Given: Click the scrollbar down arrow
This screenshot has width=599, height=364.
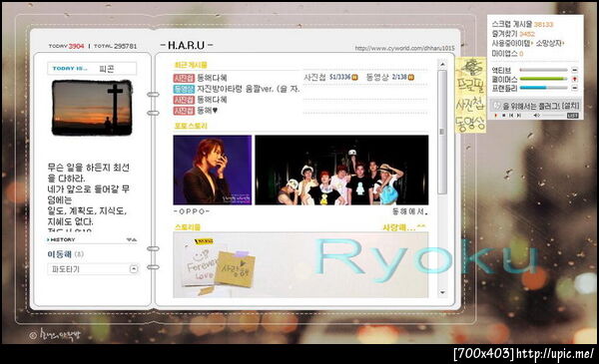Looking at the screenshot, I should [x=442, y=292].
